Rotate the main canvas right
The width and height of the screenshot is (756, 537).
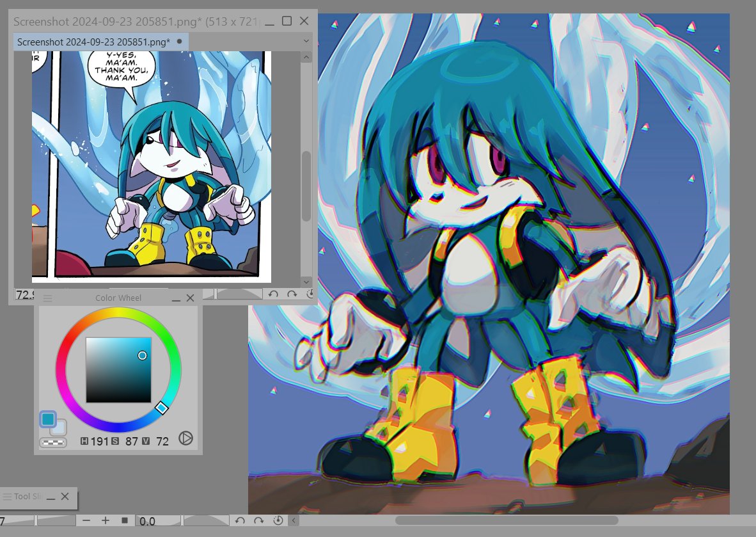point(259,520)
